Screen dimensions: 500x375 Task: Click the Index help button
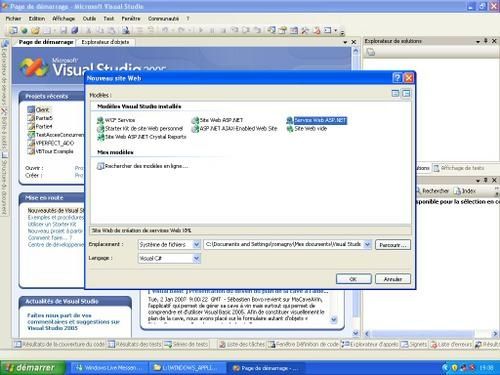tap(465, 191)
